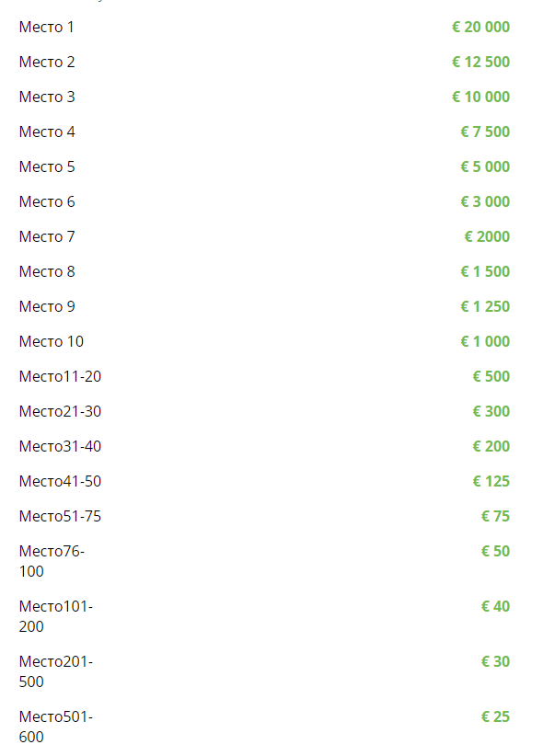Select the Место 1 row label

46,27
